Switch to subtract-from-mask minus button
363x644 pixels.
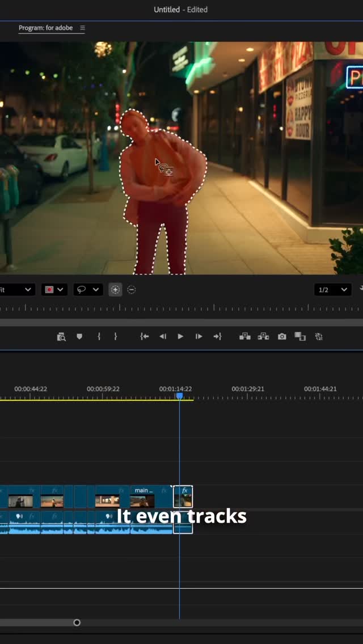pyautogui.click(x=132, y=290)
